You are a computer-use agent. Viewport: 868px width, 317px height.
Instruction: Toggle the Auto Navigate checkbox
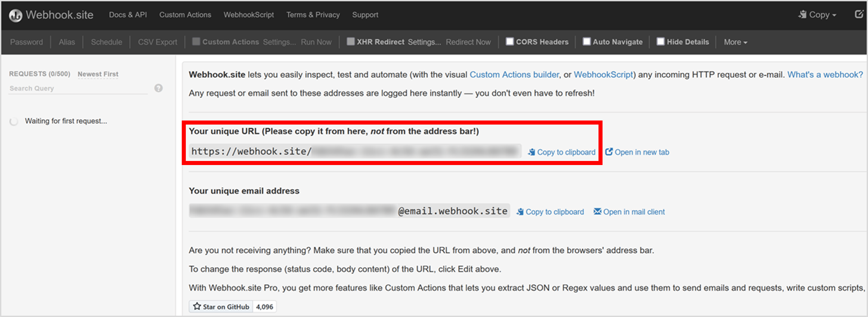coord(586,41)
